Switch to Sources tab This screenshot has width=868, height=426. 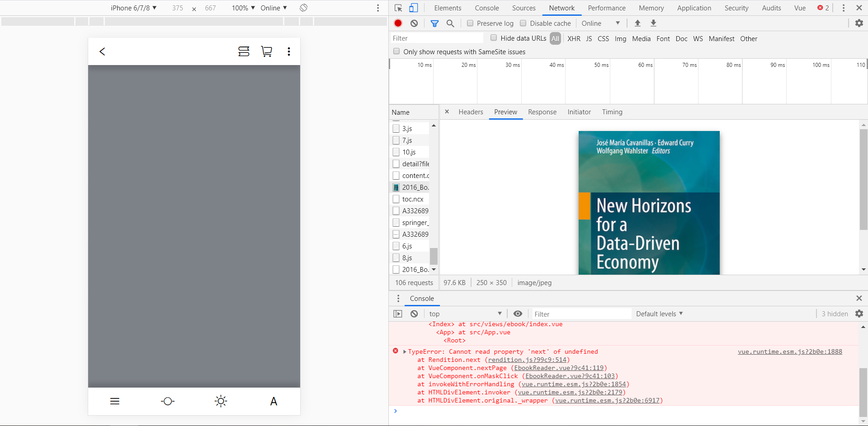pyautogui.click(x=524, y=8)
